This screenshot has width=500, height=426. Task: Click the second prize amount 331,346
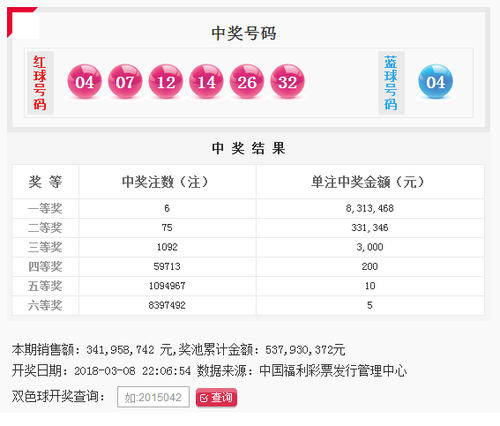point(370,228)
